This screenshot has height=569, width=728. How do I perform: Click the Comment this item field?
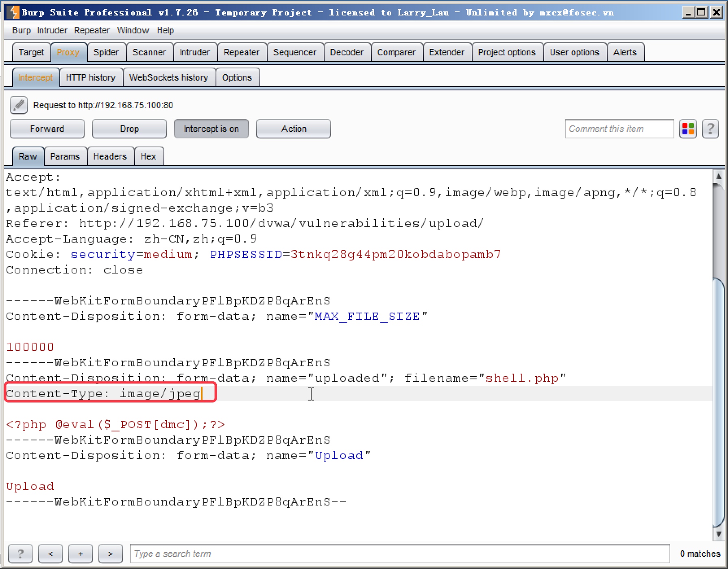click(619, 129)
